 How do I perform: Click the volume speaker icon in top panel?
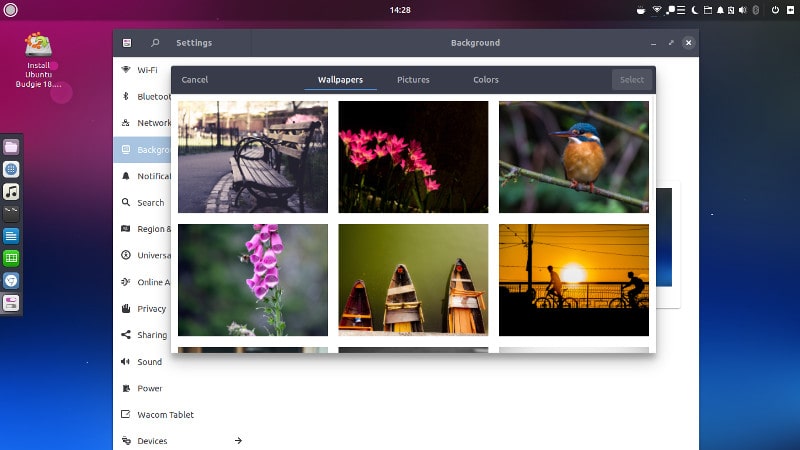pos(743,10)
